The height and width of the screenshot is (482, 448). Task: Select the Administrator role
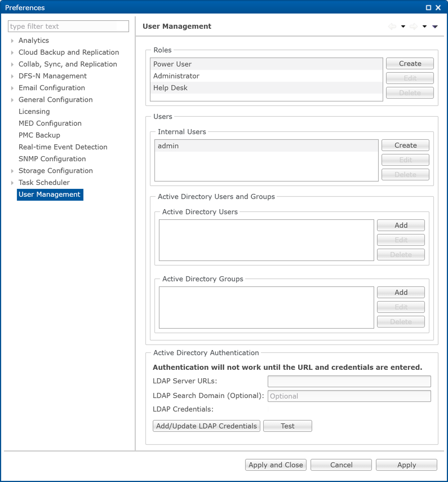tap(266, 76)
